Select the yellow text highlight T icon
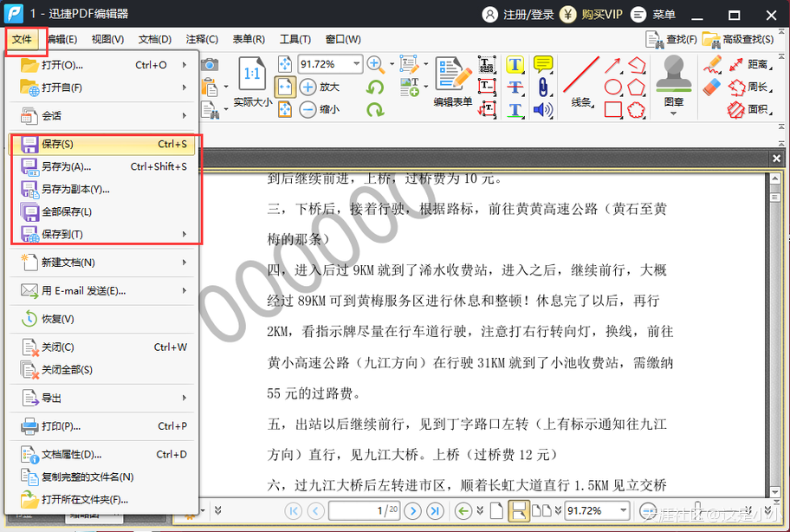 [515, 64]
